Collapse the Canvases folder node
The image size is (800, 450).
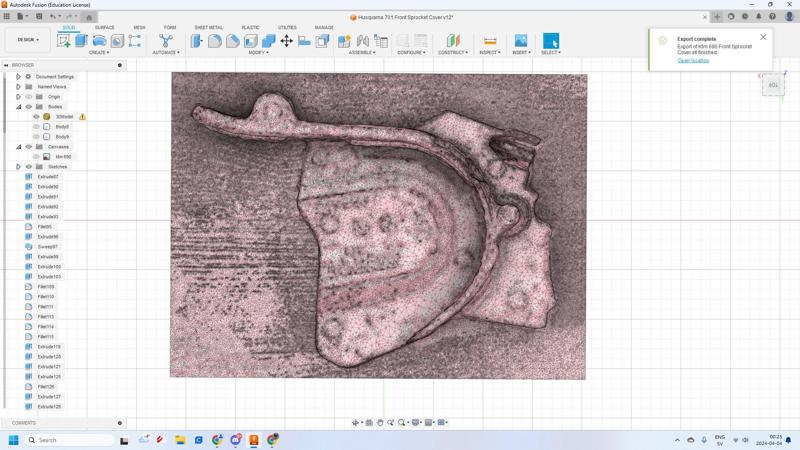[18, 146]
